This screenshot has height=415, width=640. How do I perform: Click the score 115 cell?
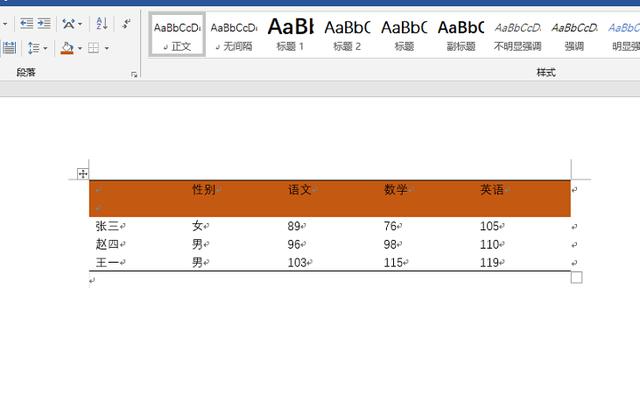pyautogui.click(x=393, y=263)
